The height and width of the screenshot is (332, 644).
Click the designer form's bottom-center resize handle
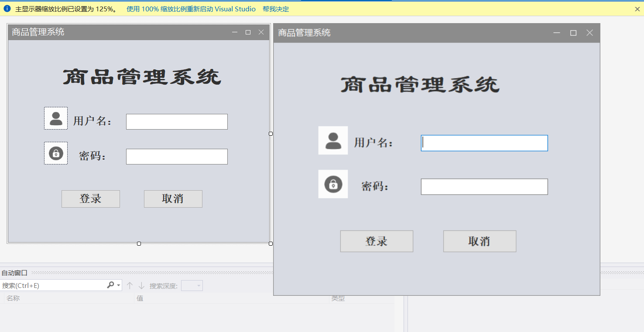point(139,243)
